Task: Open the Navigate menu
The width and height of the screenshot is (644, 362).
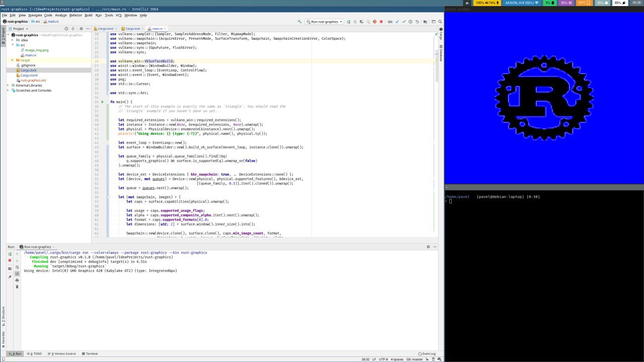Action: click(35, 15)
